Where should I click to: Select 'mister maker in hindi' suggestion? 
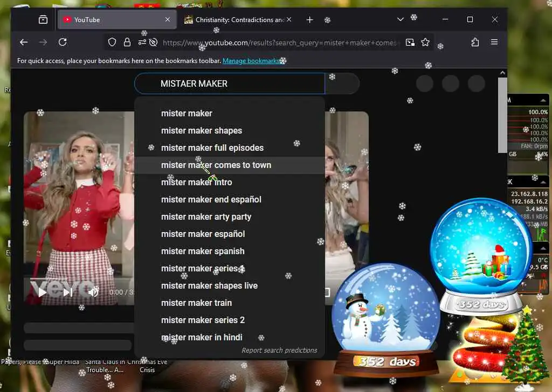pos(230,337)
